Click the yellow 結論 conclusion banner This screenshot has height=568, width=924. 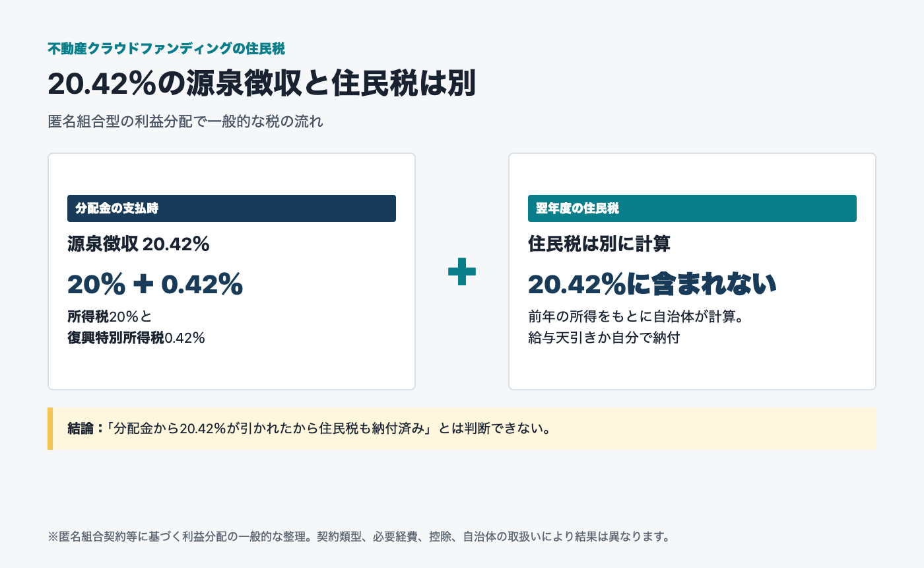pos(462,429)
